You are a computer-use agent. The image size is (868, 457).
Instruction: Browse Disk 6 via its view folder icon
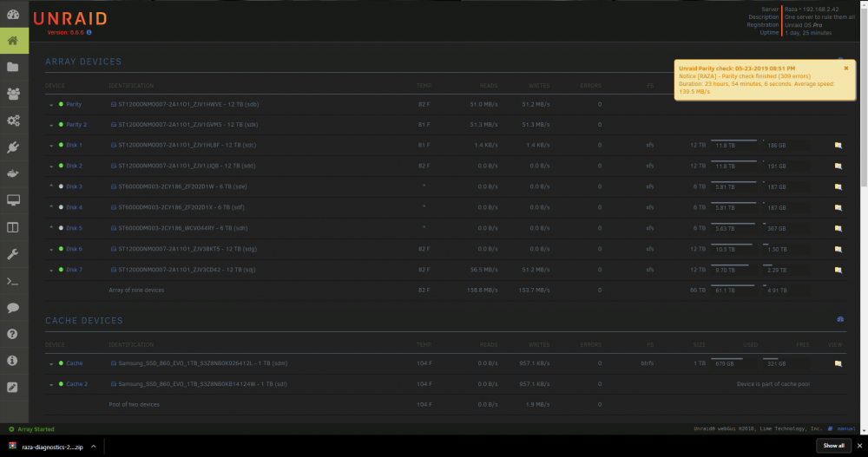pyautogui.click(x=838, y=250)
